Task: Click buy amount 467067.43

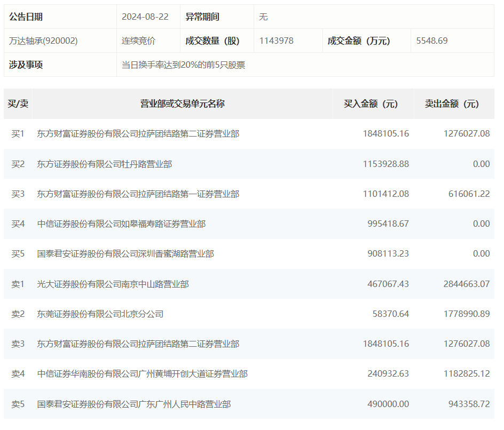Action: tap(388, 284)
